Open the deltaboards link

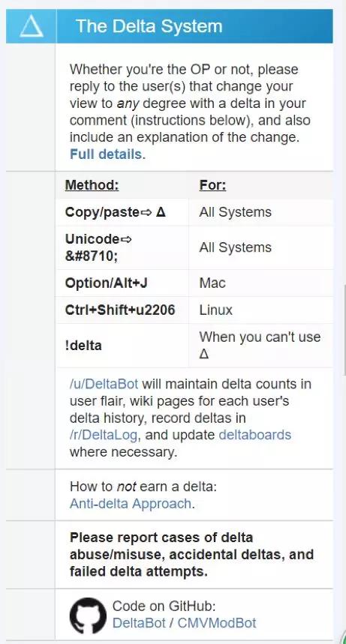point(254,435)
